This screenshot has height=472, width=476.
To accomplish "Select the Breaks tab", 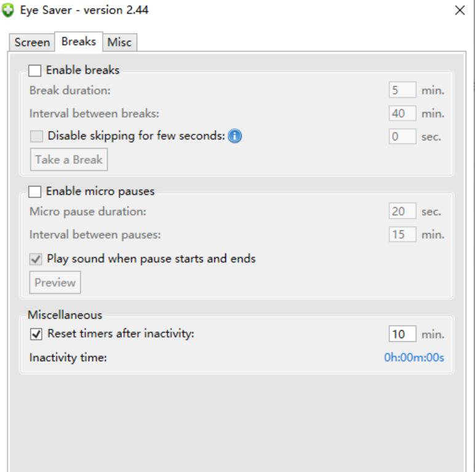I will click(x=79, y=42).
